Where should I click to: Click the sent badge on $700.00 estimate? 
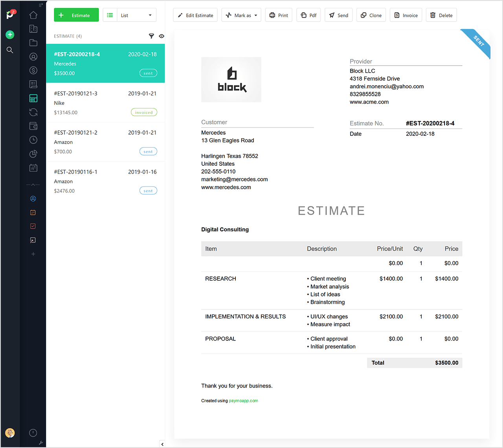pyautogui.click(x=148, y=152)
